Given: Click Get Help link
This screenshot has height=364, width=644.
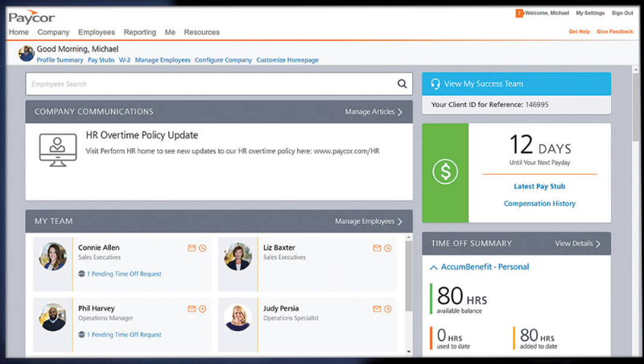Looking at the screenshot, I should (x=579, y=31).
